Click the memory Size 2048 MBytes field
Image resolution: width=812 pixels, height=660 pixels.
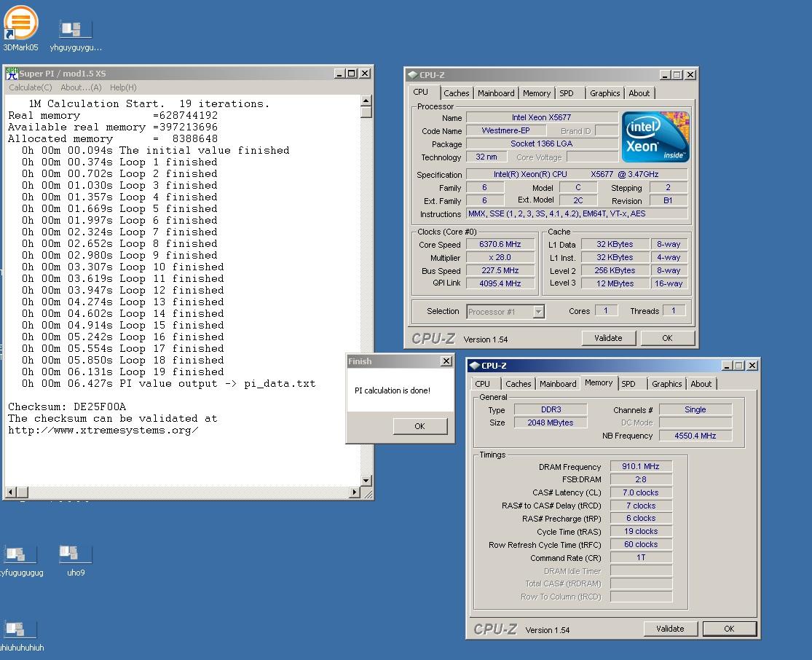[x=551, y=423]
